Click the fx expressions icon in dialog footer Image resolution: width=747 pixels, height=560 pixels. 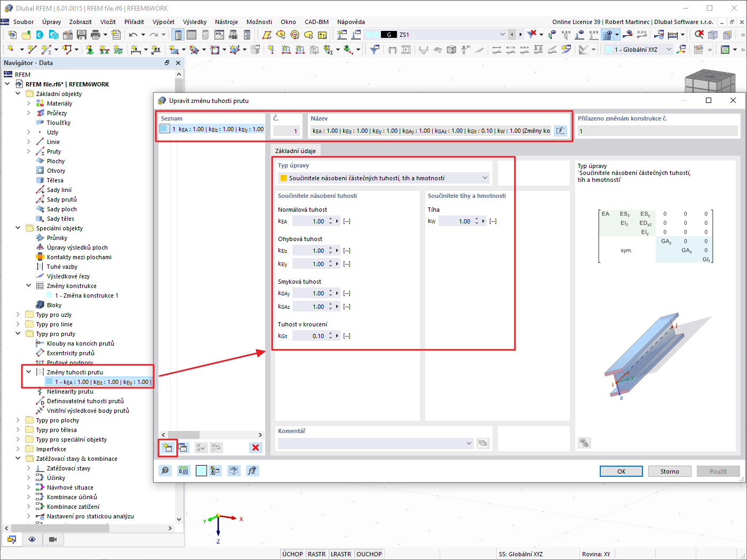pos(251,470)
